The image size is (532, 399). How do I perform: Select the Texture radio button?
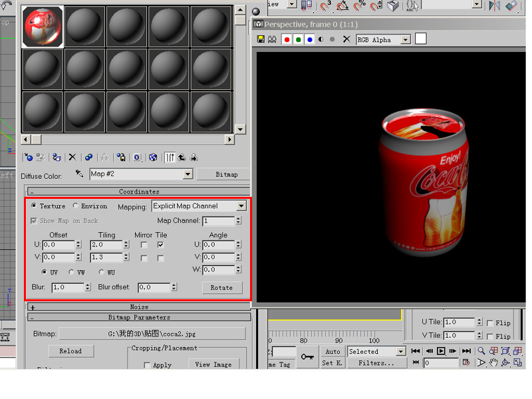pos(34,205)
